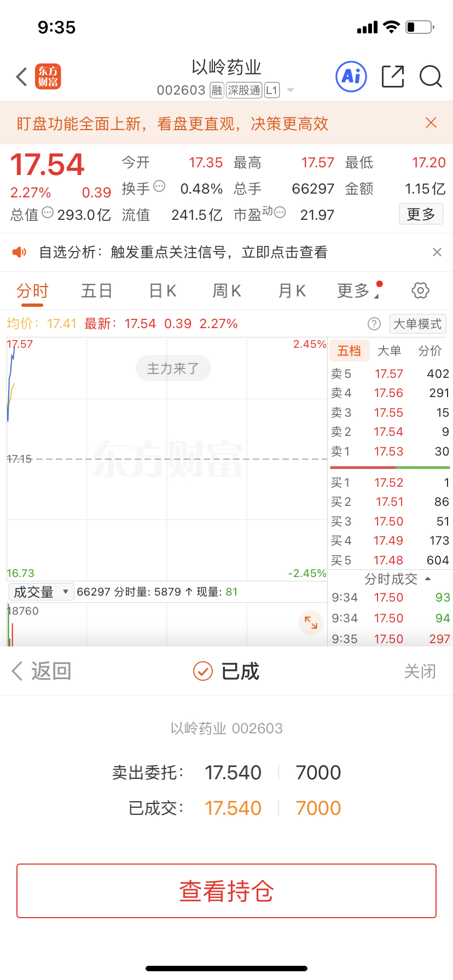Tap the 已成 status checkmark

pyautogui.click(x=203, y=670)
